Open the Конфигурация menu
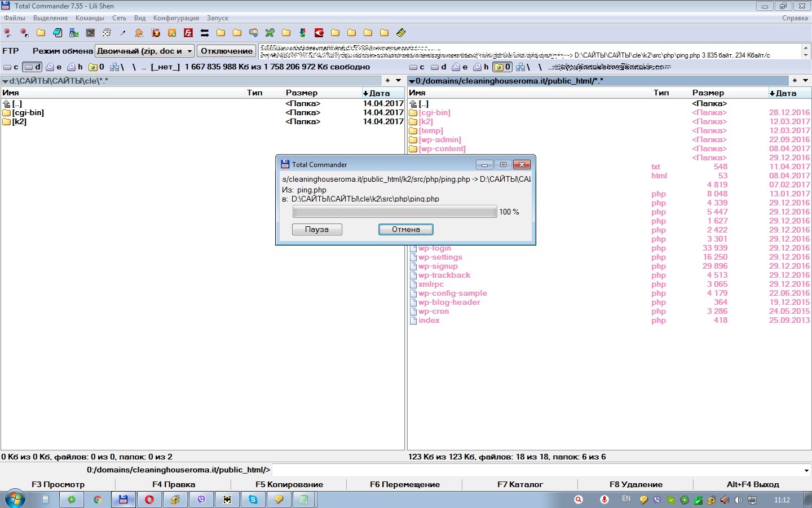 pos(176,18)
